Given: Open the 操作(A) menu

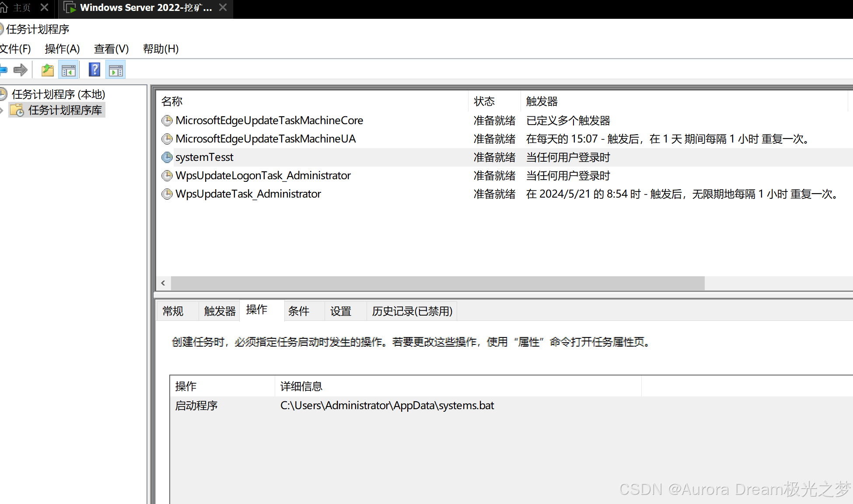Looking at the screenshot, I should (62, 49).
